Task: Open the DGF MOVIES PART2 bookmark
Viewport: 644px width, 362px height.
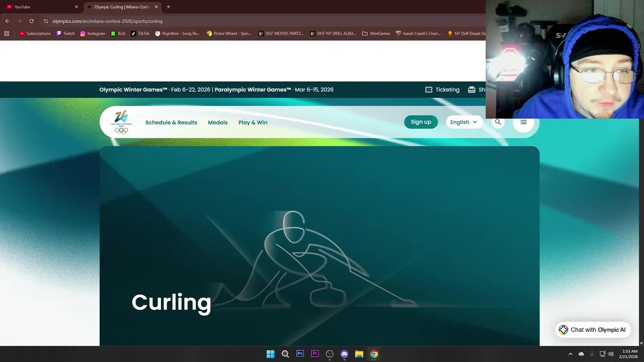Action: (281, 34)
